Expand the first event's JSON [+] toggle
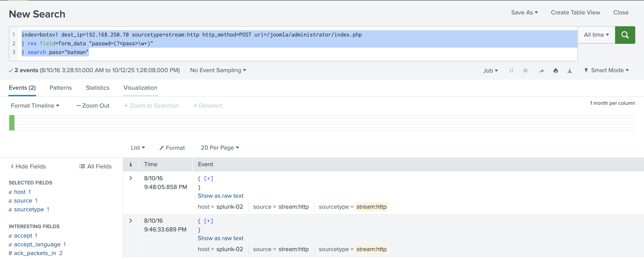Screen dimensions: 644x259 click(208, 178)
